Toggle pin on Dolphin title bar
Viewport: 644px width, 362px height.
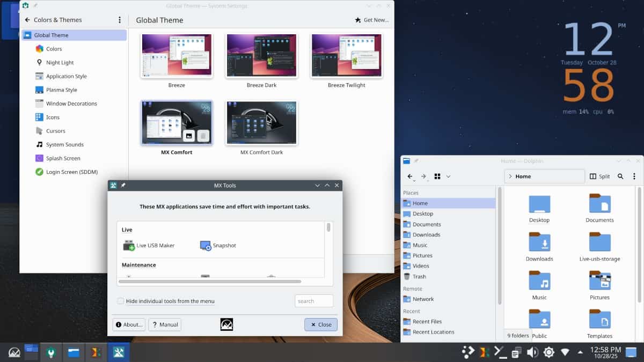(x=416, y=160)
